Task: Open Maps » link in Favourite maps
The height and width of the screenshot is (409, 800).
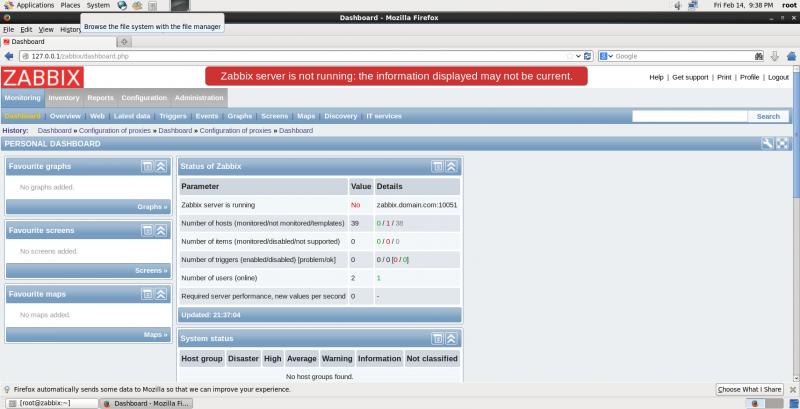Action: pyautogui.click(x=156, y=335)
